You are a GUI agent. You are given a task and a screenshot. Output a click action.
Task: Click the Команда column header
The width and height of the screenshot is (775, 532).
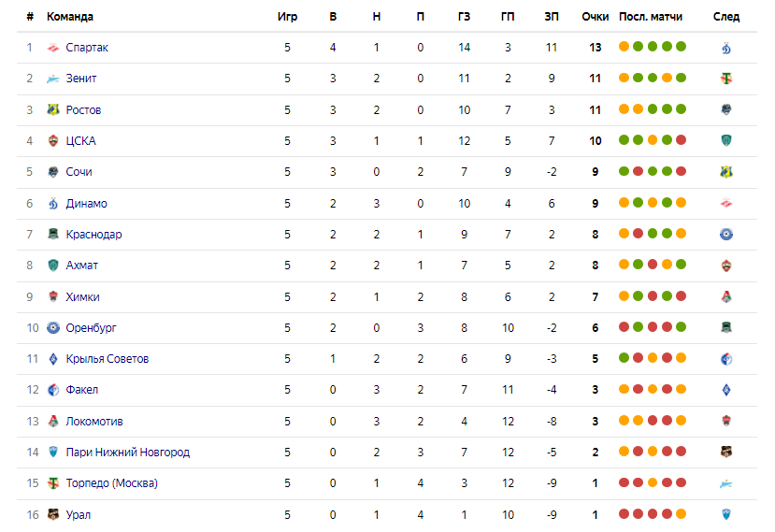(x=70, y=17)
